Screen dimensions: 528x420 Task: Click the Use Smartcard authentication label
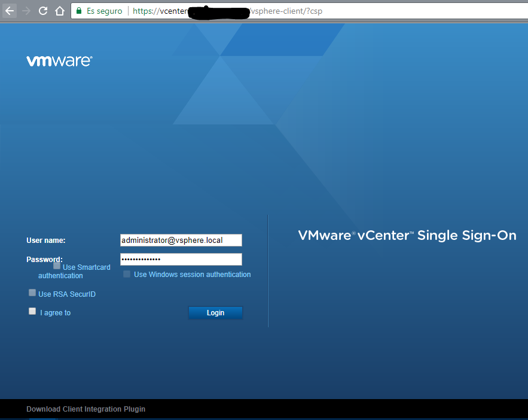74,272
